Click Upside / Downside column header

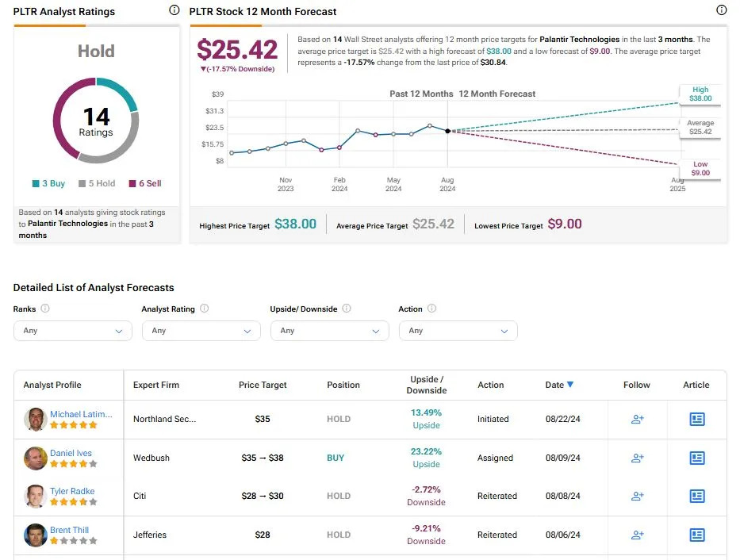[x=426, y=385]
